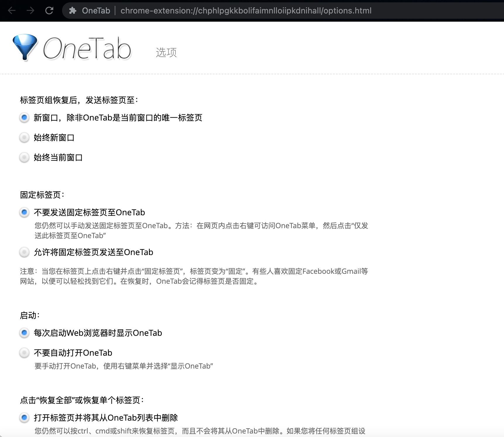Click the 点击“恢复全部”或恢复单个标签页 heading
The image size is (504, 437).
click(x=82, y=400)
